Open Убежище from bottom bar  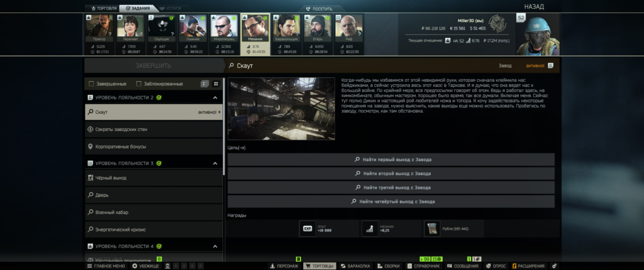coord(146,266)
